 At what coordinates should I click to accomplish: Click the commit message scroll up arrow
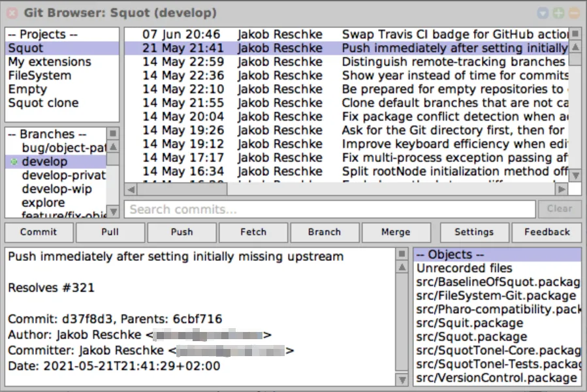click(402, 267)
